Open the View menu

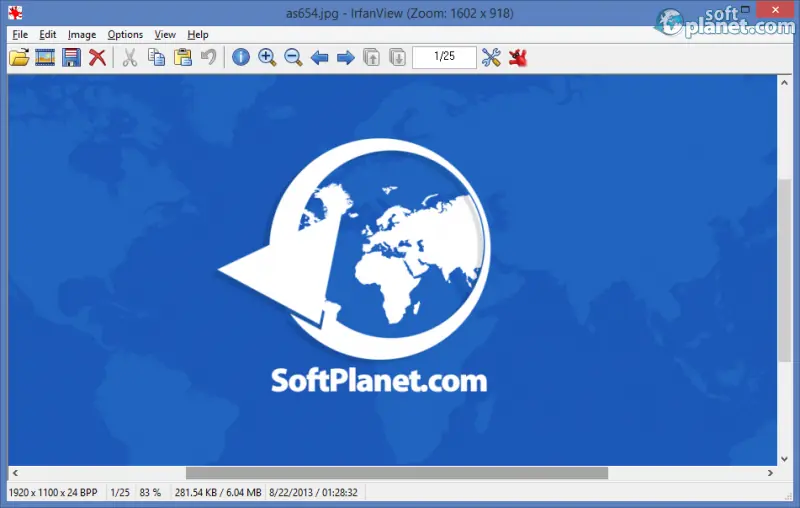point(165,35)
